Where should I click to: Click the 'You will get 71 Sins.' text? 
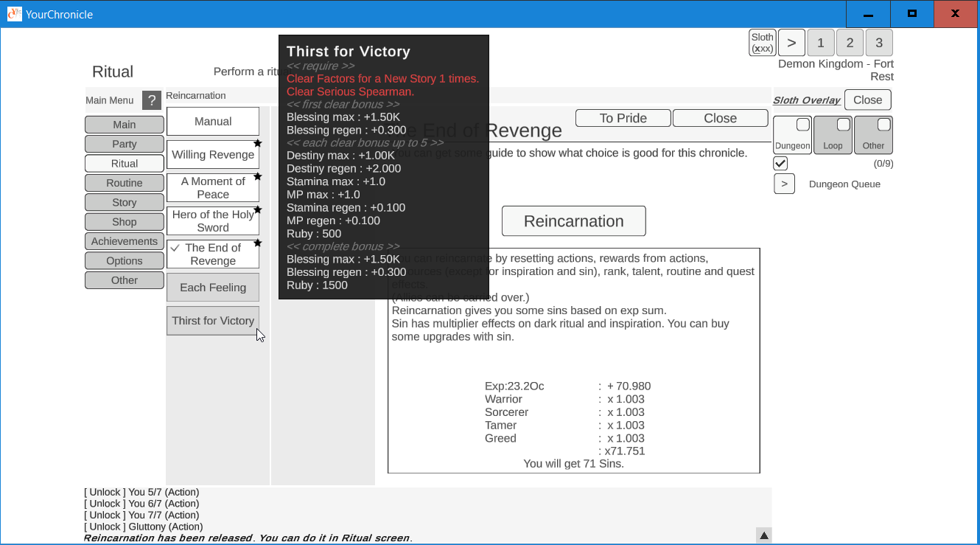574,464
